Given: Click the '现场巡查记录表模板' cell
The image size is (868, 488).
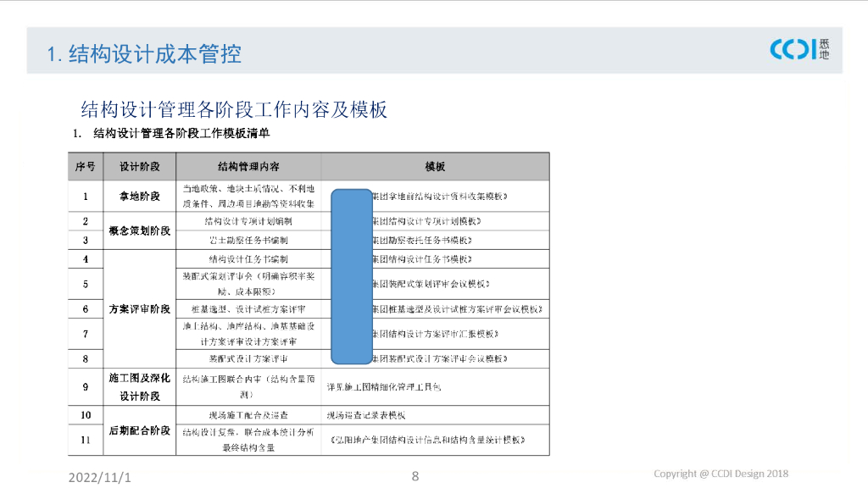Looking at the screenshot, I should pyautogui.click(x=435, y=415).
